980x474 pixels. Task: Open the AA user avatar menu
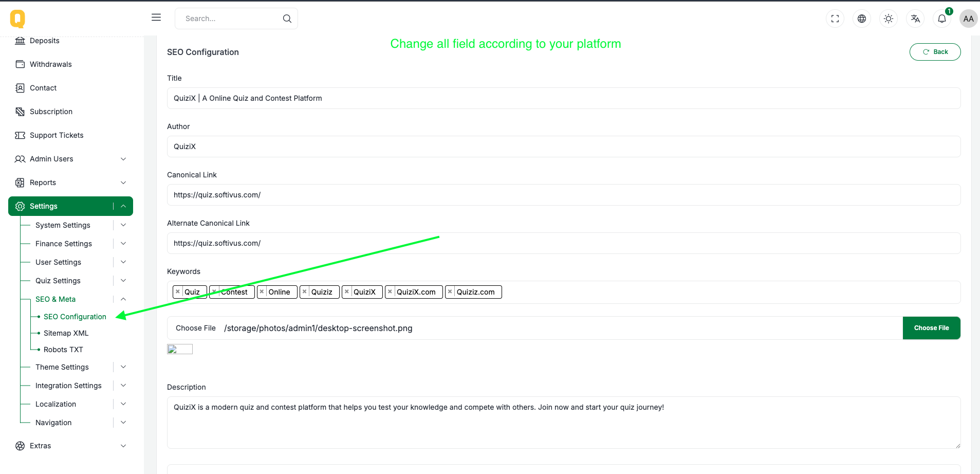click(968, 19)
